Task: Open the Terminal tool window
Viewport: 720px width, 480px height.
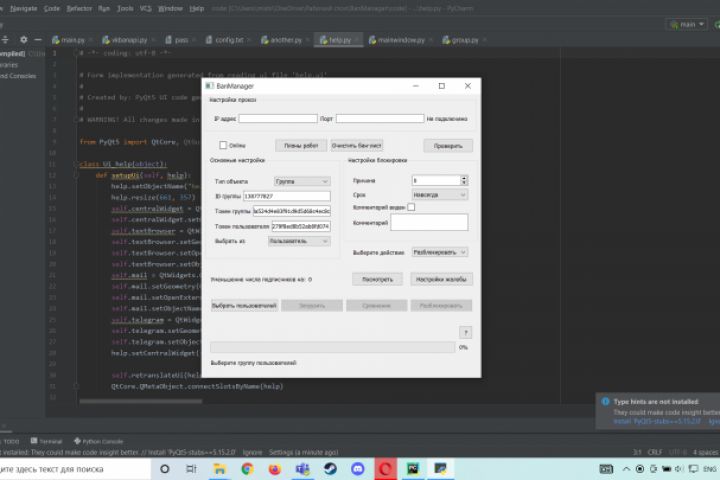Action: click(x=46, y=441)
